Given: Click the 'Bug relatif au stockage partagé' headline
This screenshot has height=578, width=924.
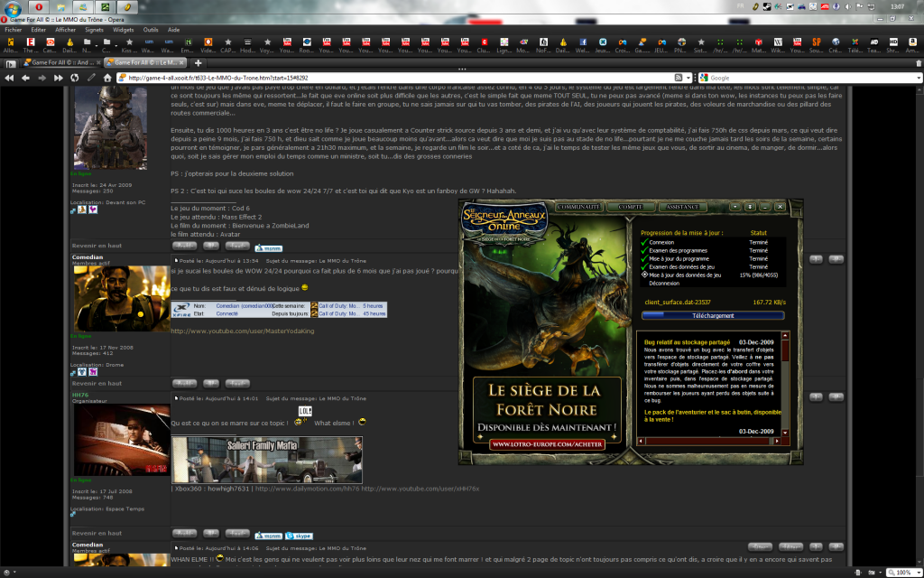Looking at the screenshot, I should [x=687, y=342].
